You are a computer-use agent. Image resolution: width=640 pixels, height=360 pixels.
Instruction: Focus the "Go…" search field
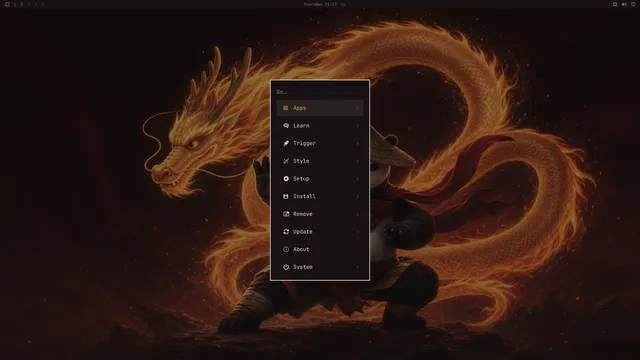[x=320, y=92]
